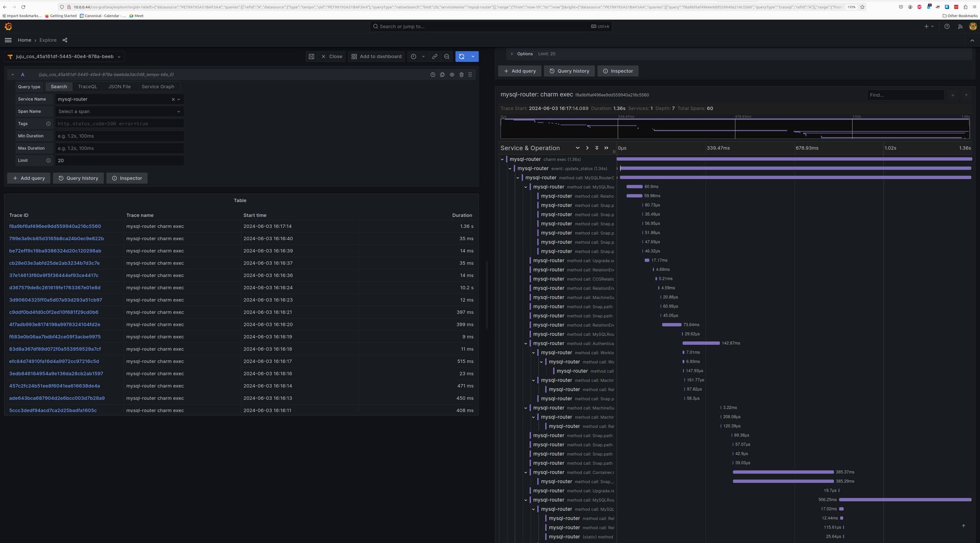Viewport: 980px width, 543px height.
Task: Switch to the TraceQL query type tab
Action: 87,87
